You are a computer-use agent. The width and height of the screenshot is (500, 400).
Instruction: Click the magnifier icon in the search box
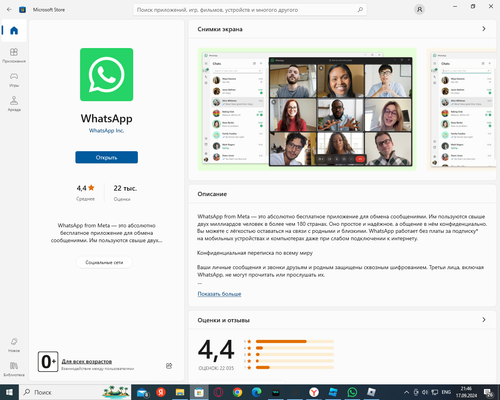coord(360,10)
